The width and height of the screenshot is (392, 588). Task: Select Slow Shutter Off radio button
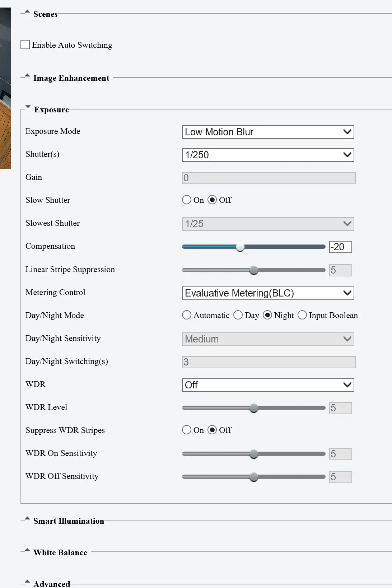point(213,200)
